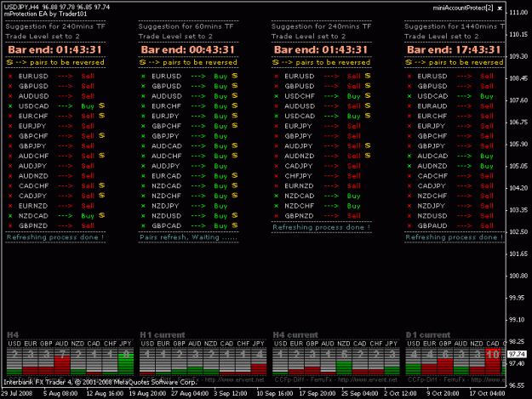Click the red x marker beside EURAUD
The height and width of the screenshot is (399, 532).
tap(409, 106)
